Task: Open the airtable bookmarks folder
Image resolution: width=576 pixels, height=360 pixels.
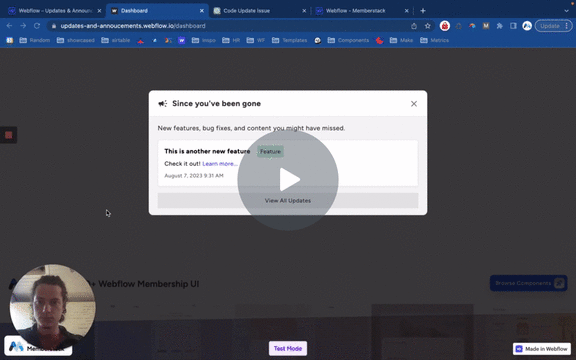Action: tap(116, 40)
